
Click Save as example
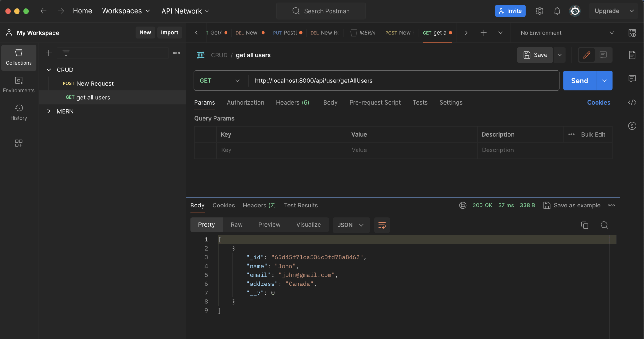click(572, 205)
